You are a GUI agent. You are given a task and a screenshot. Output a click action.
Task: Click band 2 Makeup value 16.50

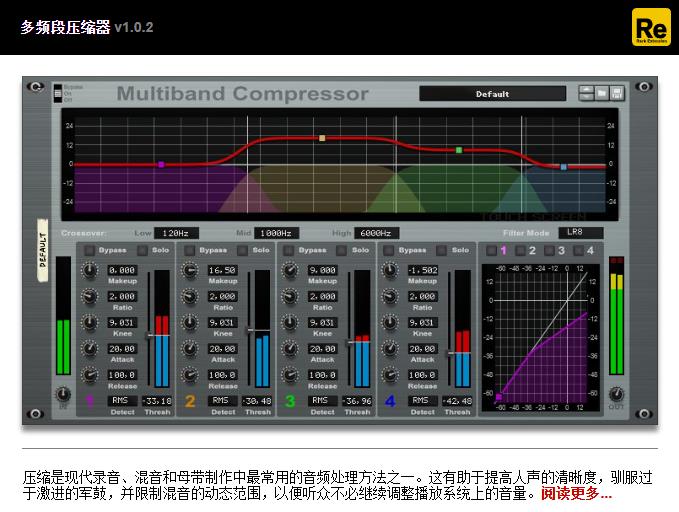click(222, 270)
